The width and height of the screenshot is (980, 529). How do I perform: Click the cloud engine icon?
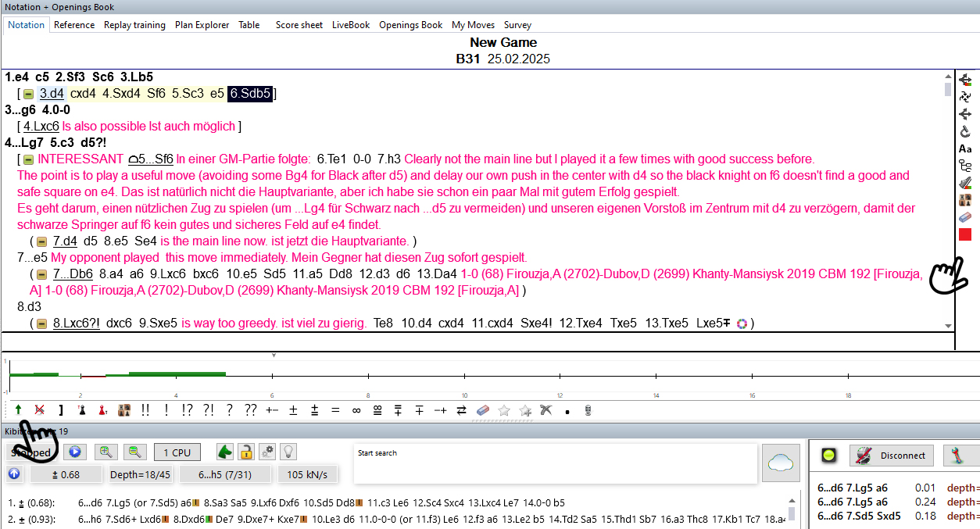tap(781, 461)
